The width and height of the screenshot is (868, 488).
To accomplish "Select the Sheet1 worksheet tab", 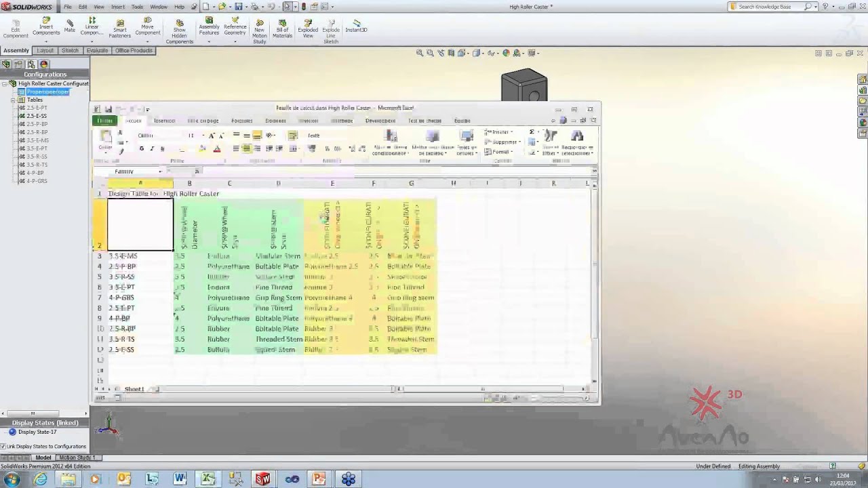I will click(134, 389).
